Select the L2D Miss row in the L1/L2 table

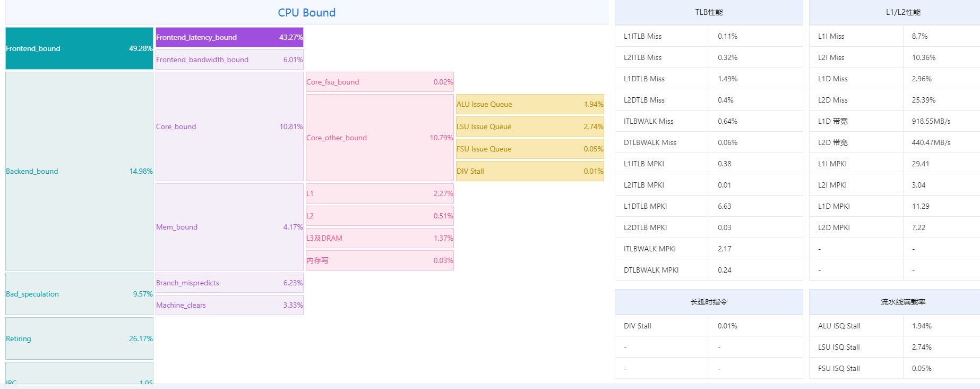coord(895,100)
